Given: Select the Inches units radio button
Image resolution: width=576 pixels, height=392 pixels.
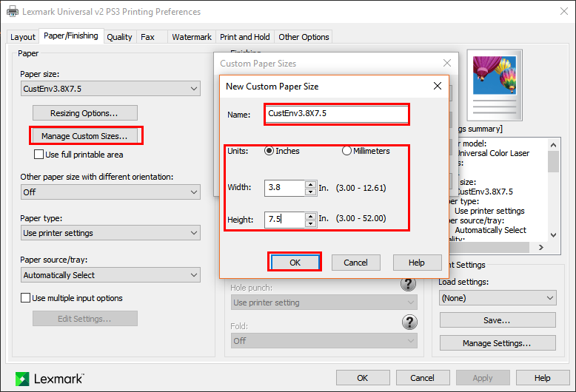Looking at the screenshot, I should 269,151.
